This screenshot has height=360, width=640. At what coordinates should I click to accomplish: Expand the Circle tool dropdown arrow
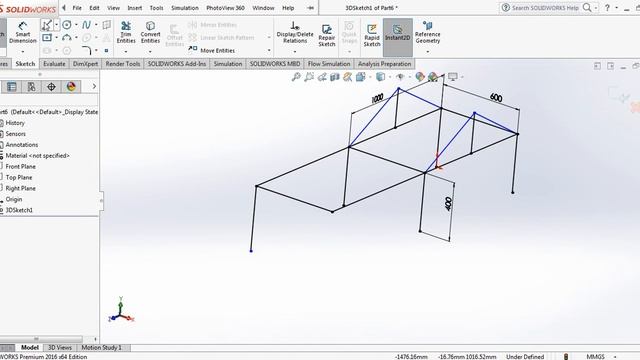[76, 25]
